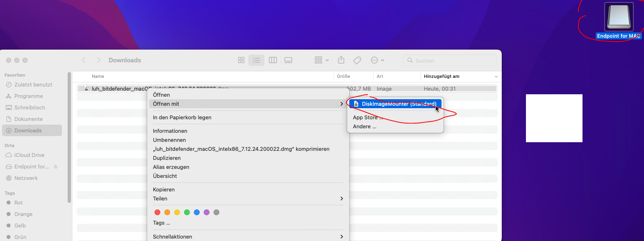Sort by the Größe column header

tap(344, 76)
